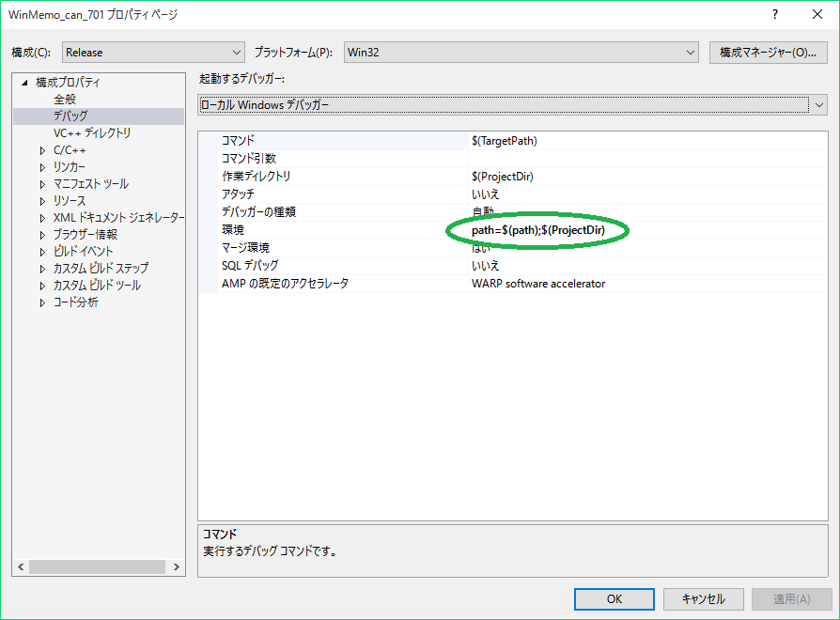840x620 pixels.
Task: Select 全般 in the property tree
Action: click(x=65, y=100)
